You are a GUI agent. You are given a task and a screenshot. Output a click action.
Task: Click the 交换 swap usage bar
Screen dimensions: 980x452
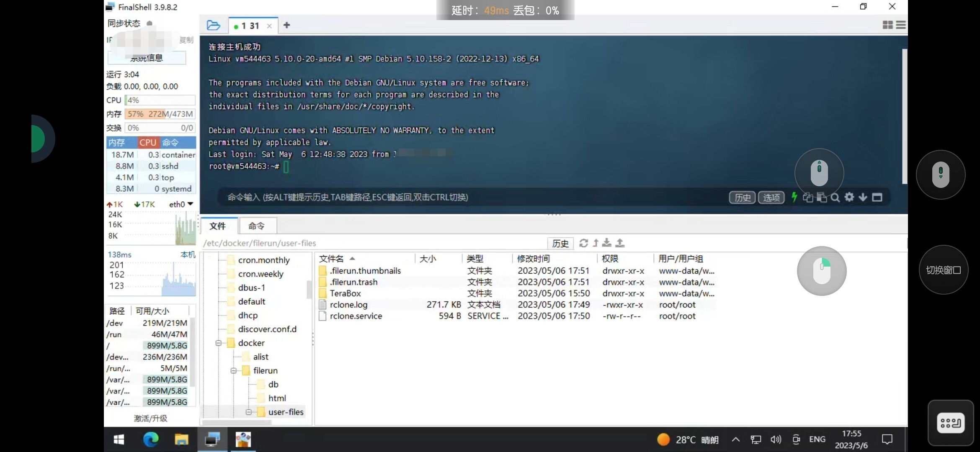pos(160,128)
